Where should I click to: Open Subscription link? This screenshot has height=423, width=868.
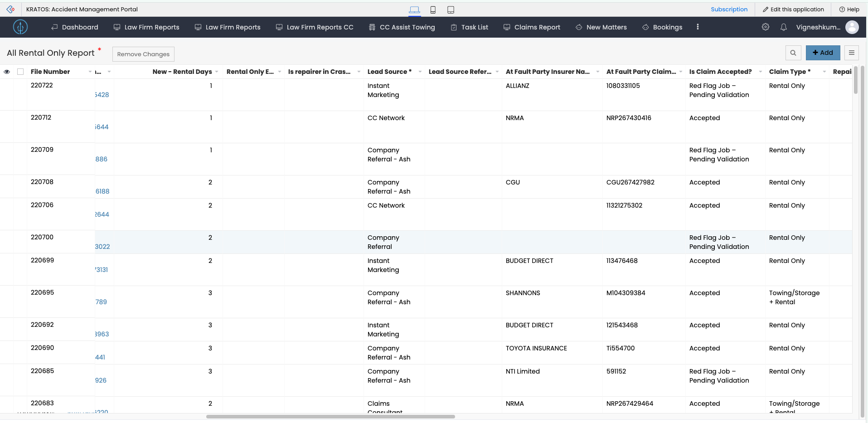click(729, 10)
